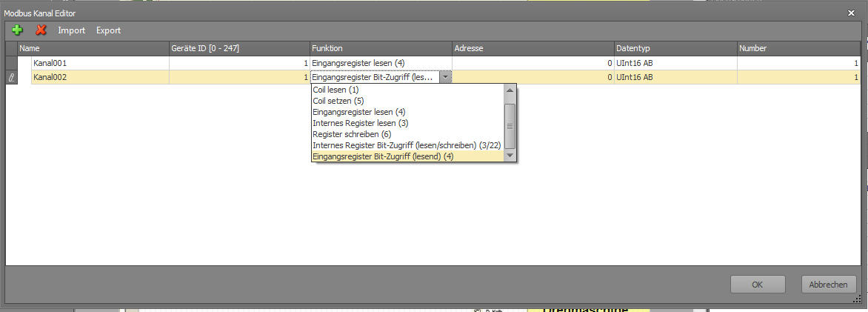This screenshot has width=868, height=312.
Task: Select the Kanal001 name cell
Action: click(x=100, y=63)
